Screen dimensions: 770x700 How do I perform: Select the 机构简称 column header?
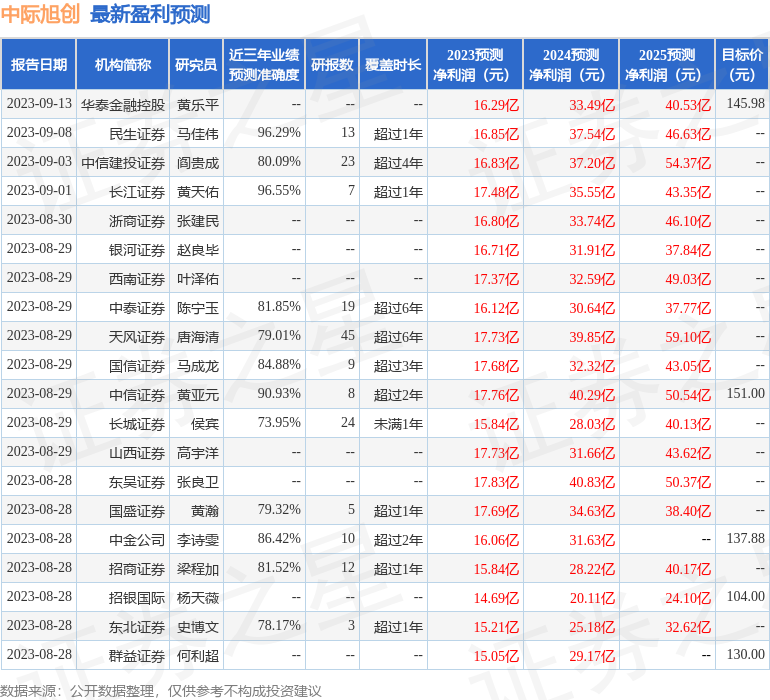pos(123,64)
